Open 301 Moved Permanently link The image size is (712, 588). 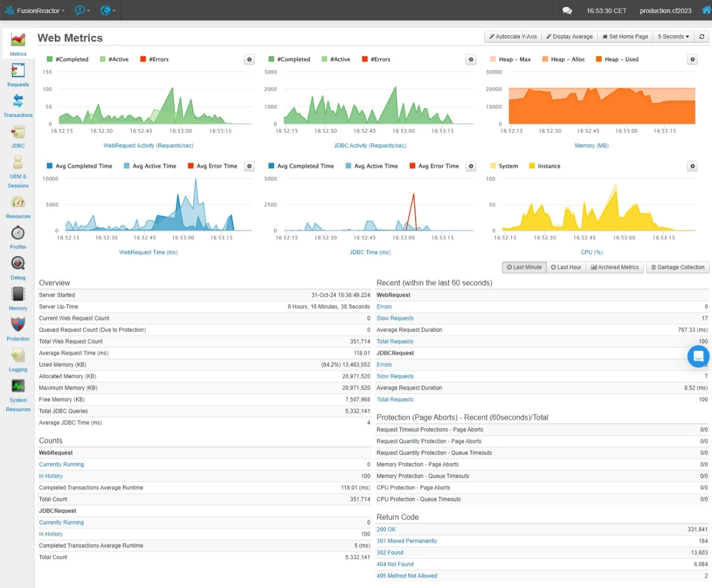click(407, 541)
